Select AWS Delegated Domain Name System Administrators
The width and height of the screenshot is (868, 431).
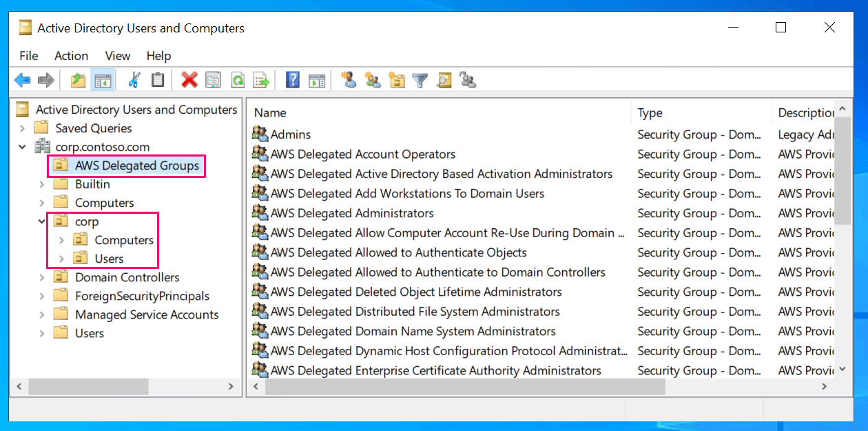(x=413, y=331)
